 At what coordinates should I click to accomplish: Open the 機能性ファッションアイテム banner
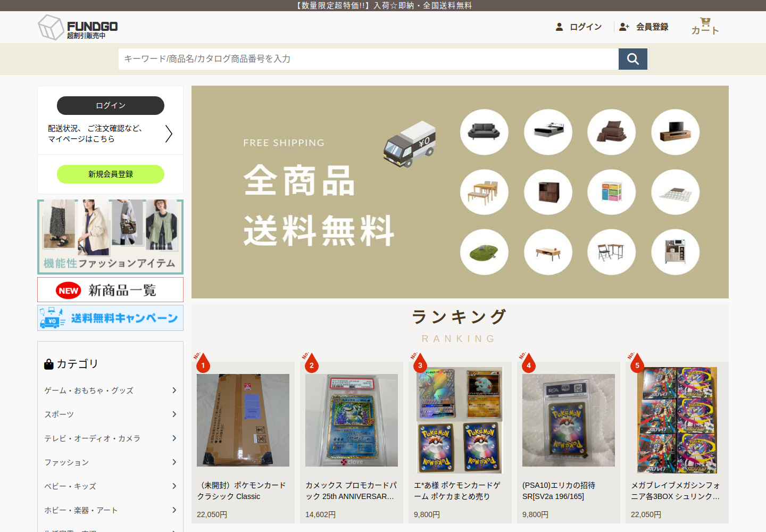(111, 237)
